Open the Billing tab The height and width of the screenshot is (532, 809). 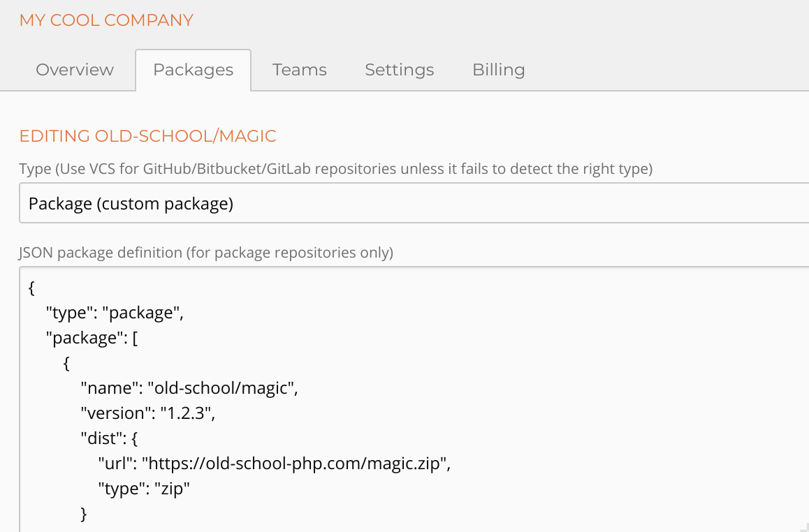pos(498,70)
